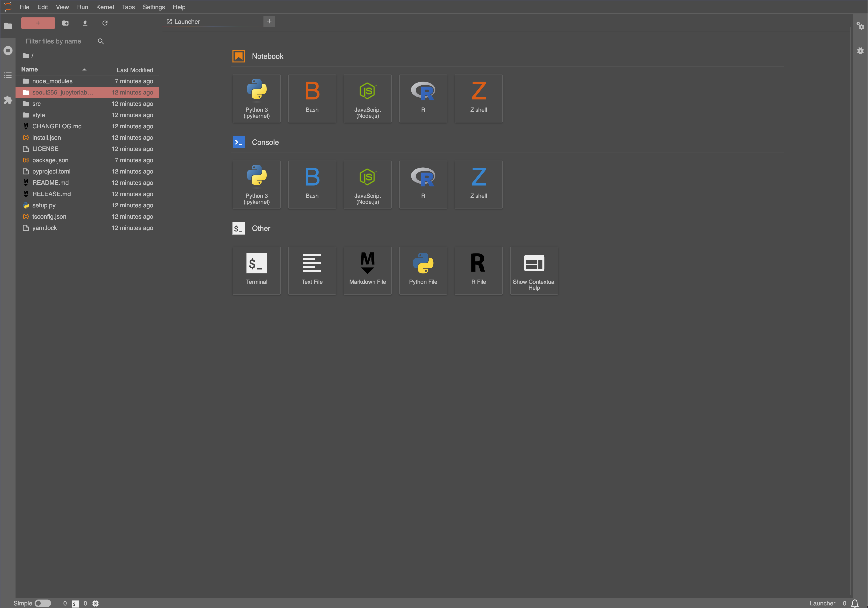Viewport: 868px width, 608px height.
Task: Click the Upload Files icon
Action: point(85,23)
